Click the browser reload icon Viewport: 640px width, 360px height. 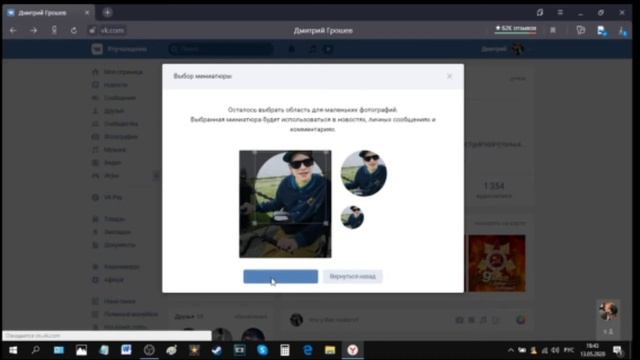[x=73, y=30]
